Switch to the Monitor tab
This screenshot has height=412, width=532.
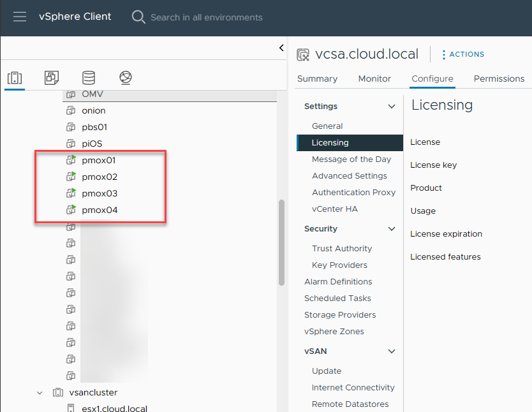point(374,78)
